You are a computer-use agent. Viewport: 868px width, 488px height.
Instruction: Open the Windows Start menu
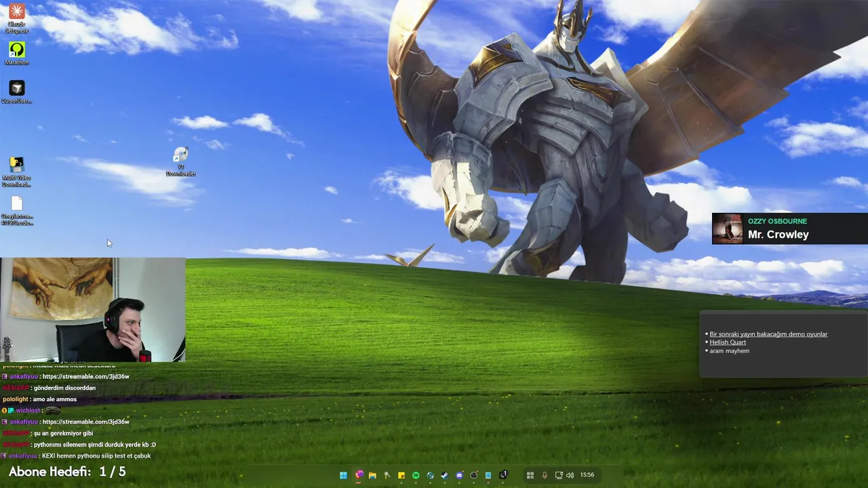pyautogui.click(x=343, y=475)
